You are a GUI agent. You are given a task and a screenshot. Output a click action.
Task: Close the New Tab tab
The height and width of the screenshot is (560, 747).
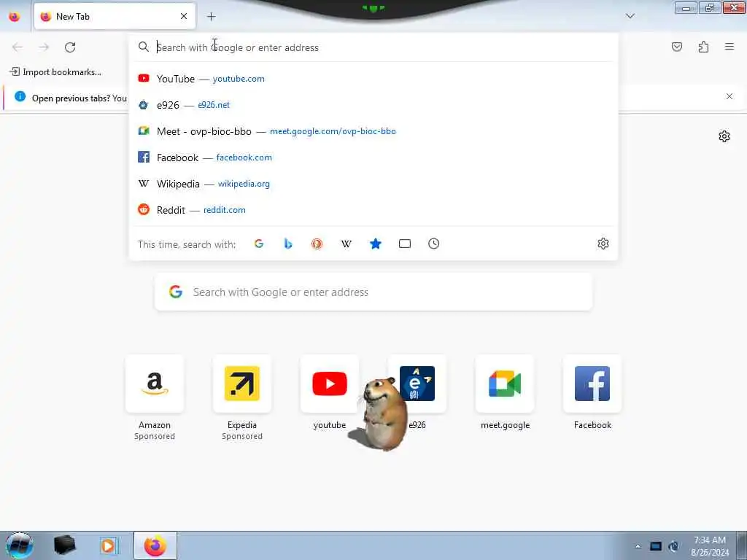(x=184, y=16)
